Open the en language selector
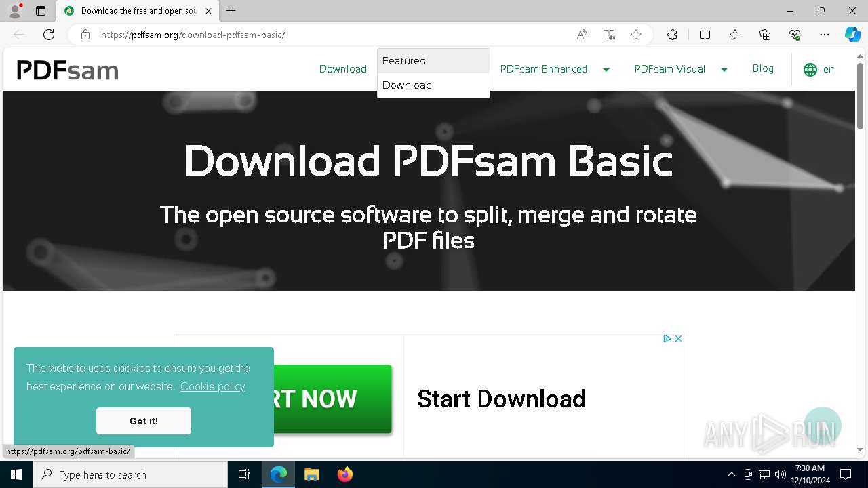The image size is (868, 488). pyautogui.click(x=829, y=69)
